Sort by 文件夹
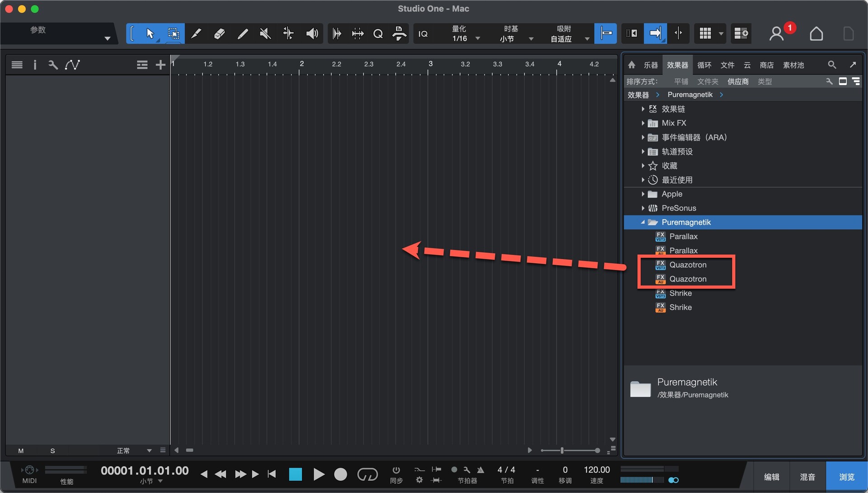The image size is (868, 493). (708, 81)
